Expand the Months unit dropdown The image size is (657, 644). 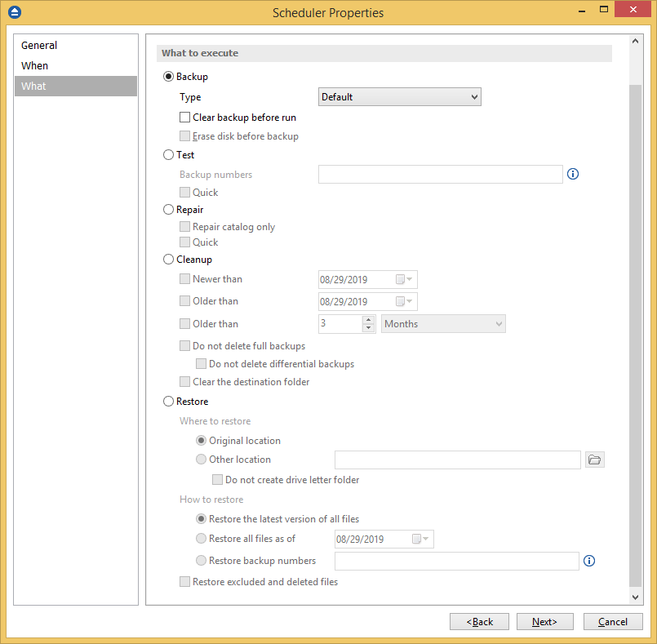point(443,324)
